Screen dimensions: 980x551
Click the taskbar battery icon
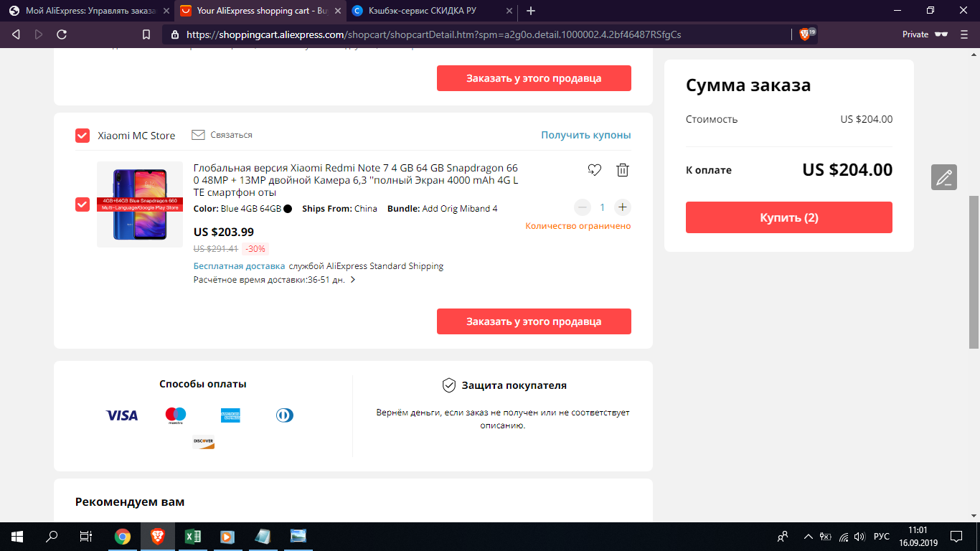826,536
